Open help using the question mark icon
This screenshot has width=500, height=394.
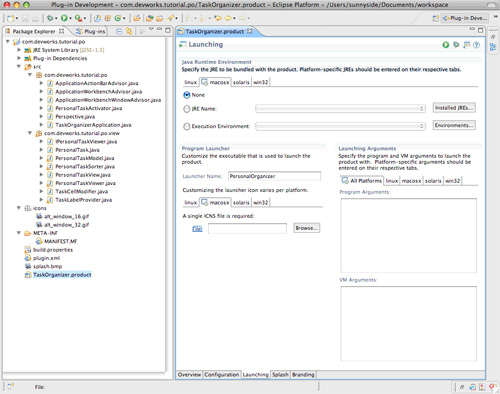pyautogui.click(x=477, y=45)
